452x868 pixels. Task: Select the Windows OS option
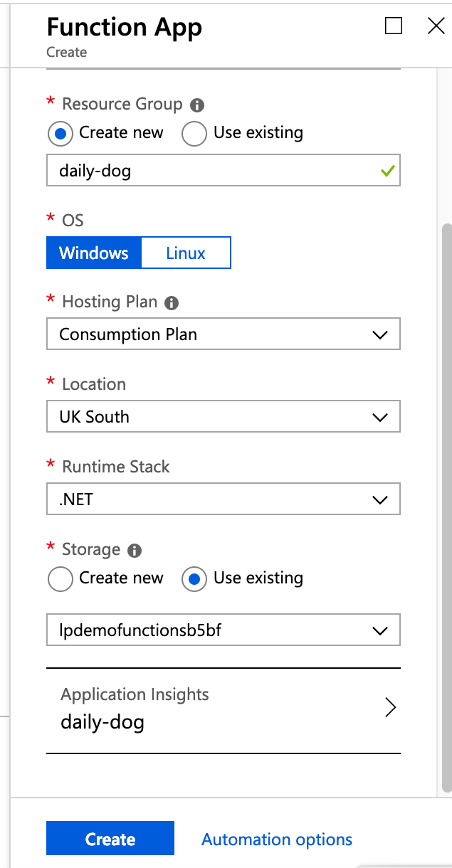point(94,253)
